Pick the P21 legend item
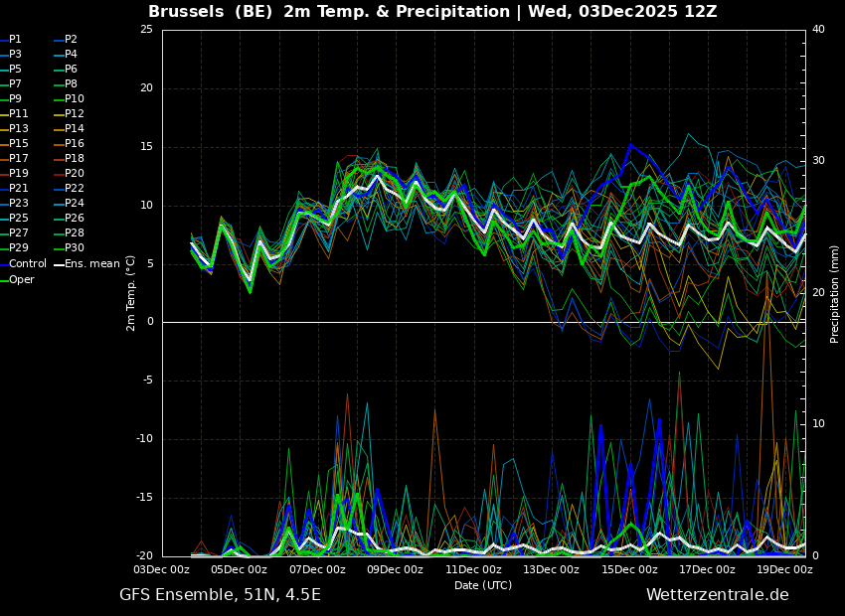Screen dimensions: 845x616 (x=14, y=189)
